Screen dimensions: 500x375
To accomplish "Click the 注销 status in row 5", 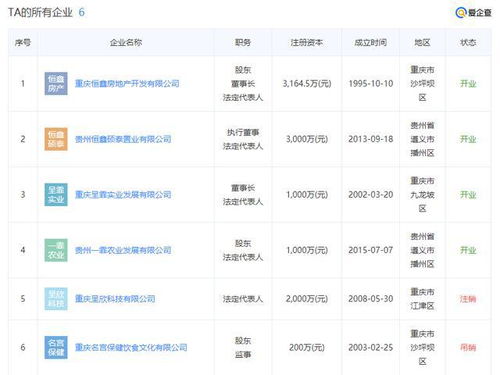I will [468, 299].
